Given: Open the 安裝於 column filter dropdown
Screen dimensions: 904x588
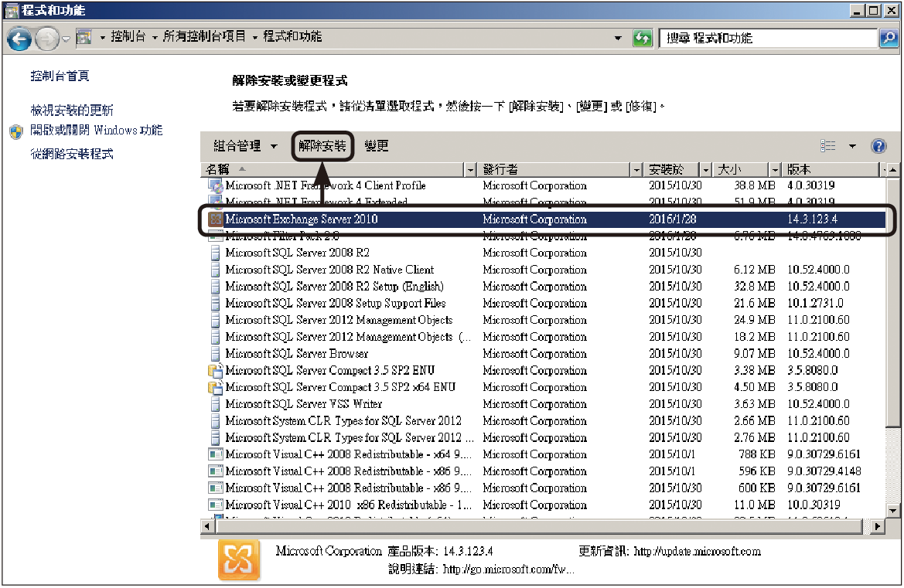Looking at the screenshot, I should pyautogui.click(x=706, y=170).
